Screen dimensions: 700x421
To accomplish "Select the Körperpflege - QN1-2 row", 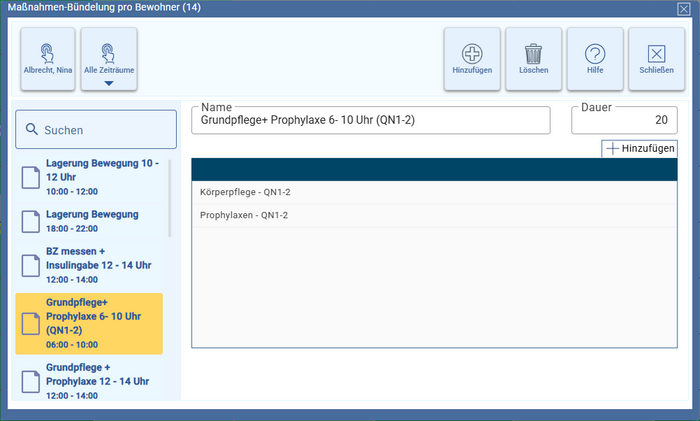I will [433, 192].
